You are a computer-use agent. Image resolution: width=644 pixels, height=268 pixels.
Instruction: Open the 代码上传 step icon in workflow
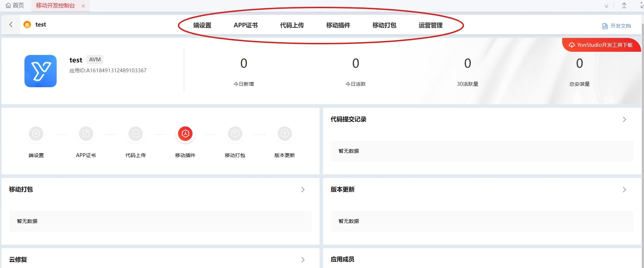[x=136, y=134]
